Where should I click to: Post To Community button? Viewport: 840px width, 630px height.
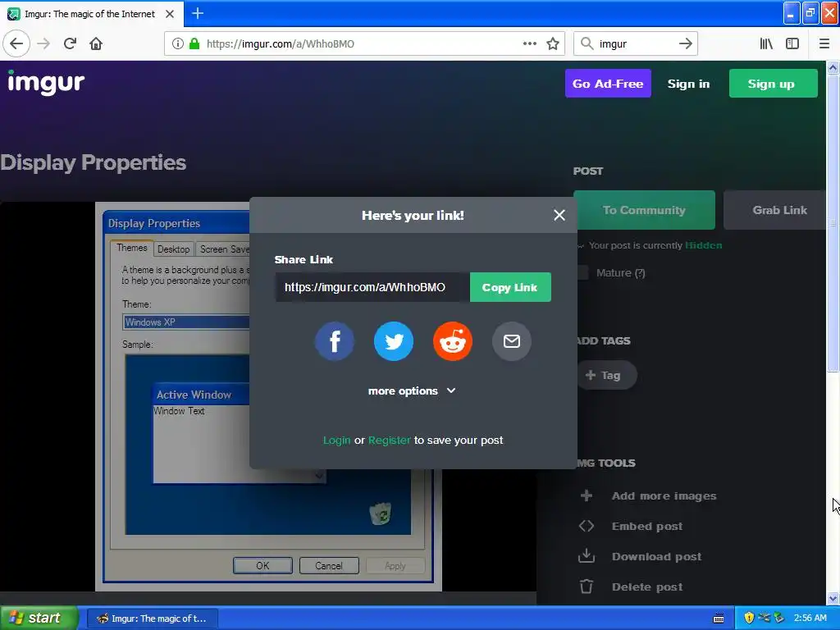[x=645, y=210]
